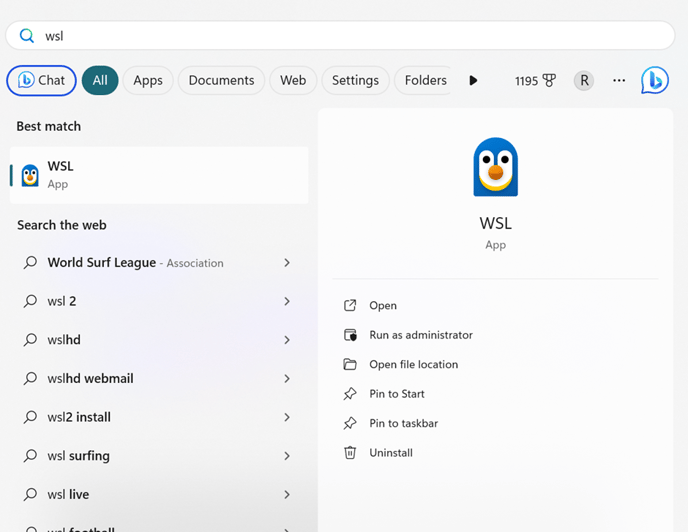Choose Pin to Start for WSL
This screenshot has height=532, width=688.
click(x=397, y=394)
